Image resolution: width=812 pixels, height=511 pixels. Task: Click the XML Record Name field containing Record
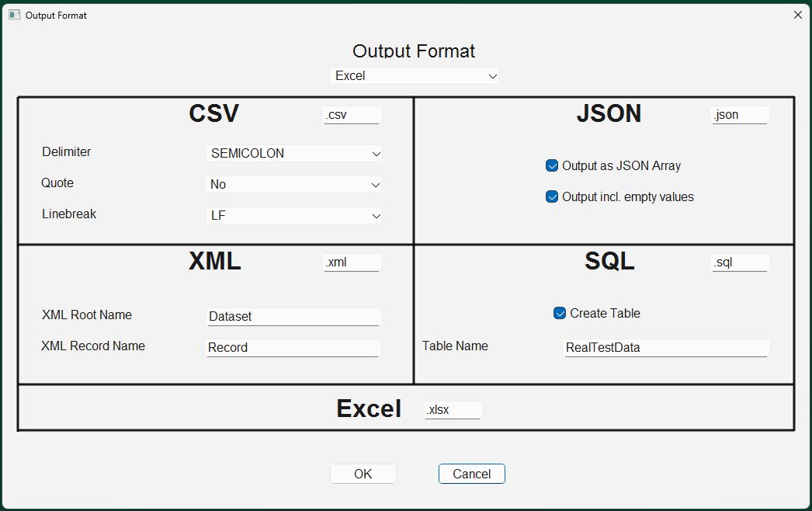[293, 348]
